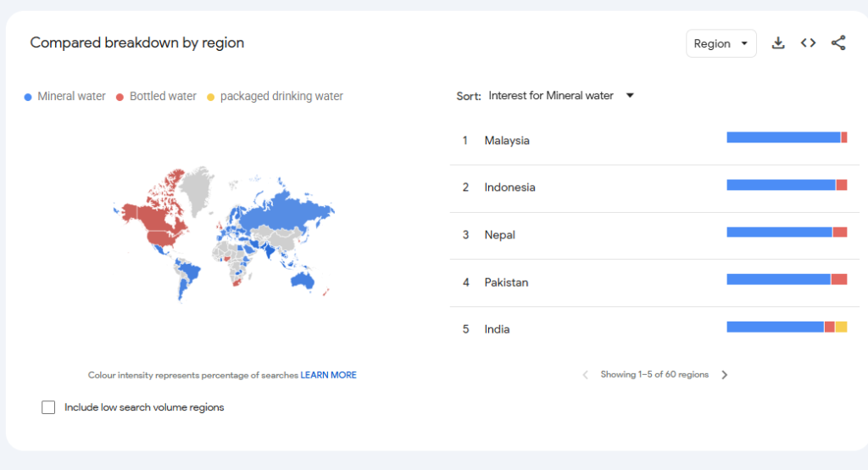
Task: Click India's stacked interest bar
Action: (x=787, y=327)
